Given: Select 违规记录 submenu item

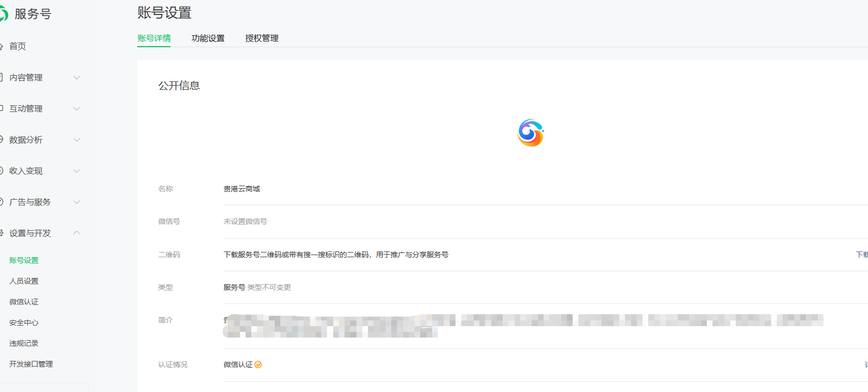Looking at the screenshot, I should pyautogui.click(x=24, y=343).
